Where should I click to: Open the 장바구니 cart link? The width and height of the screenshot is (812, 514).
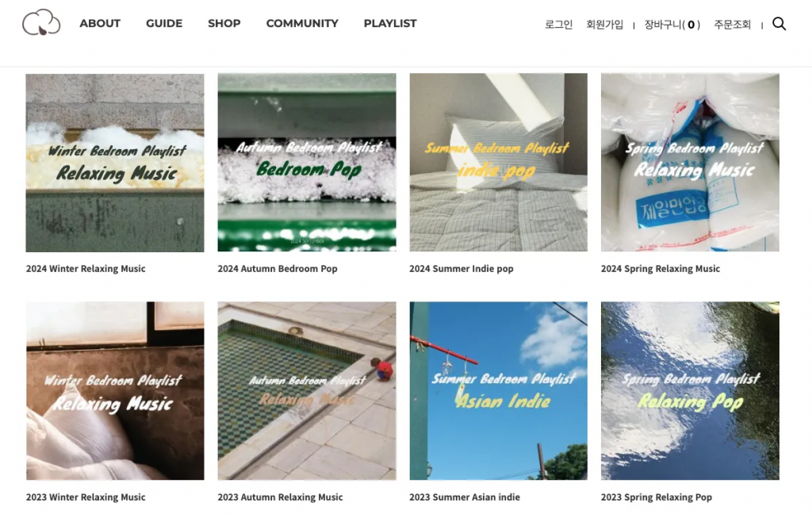click(x=672, y=25)
